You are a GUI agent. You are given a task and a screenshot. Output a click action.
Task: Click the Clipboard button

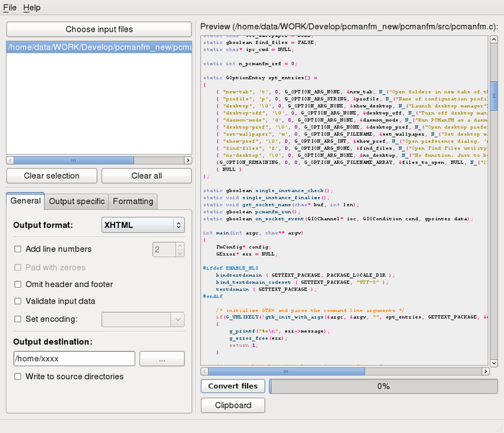pos(233,405)
